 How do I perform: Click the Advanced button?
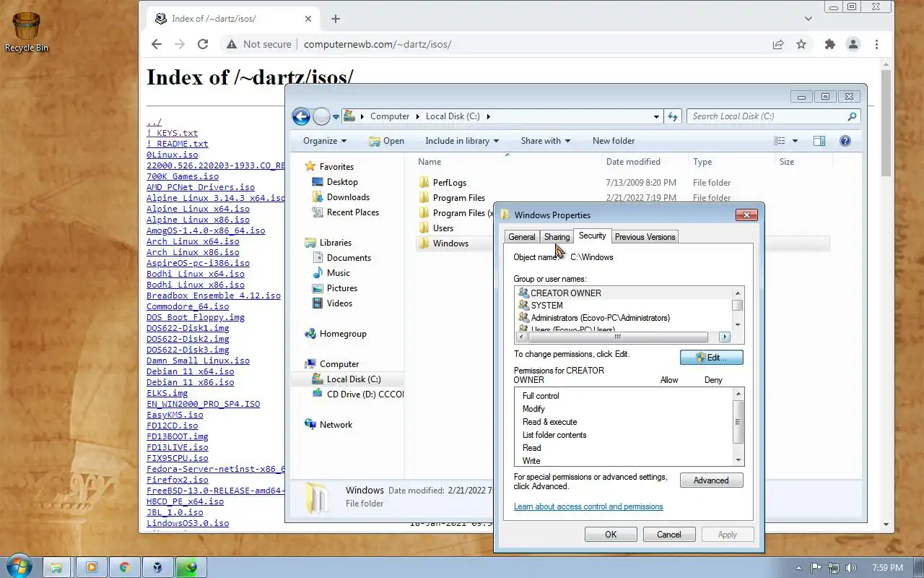[711, 480]
